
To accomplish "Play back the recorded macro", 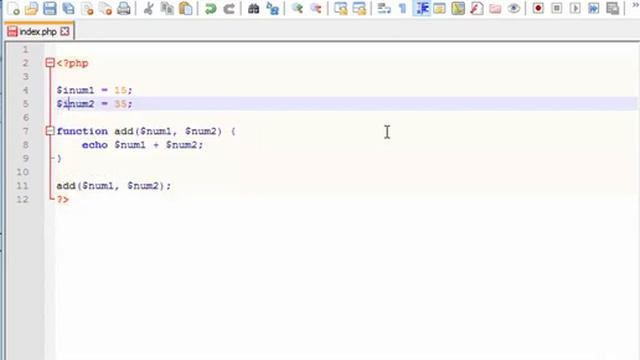I will click(x=575, y=8).
